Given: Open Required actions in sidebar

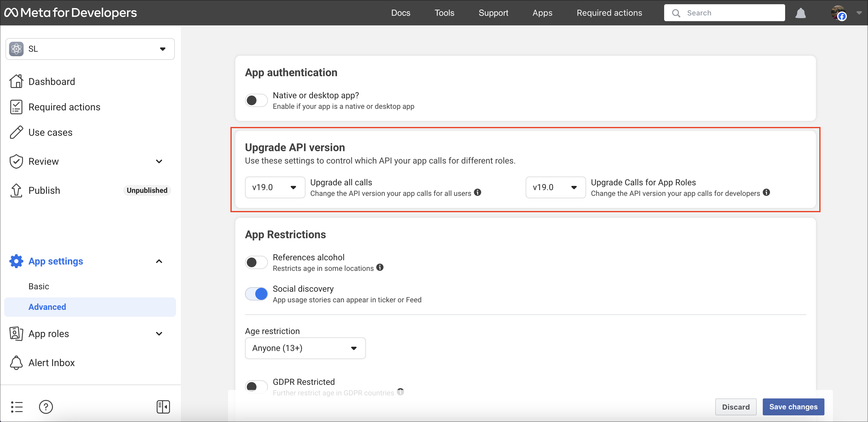Looking at the screenshot, I should point(64,107).
